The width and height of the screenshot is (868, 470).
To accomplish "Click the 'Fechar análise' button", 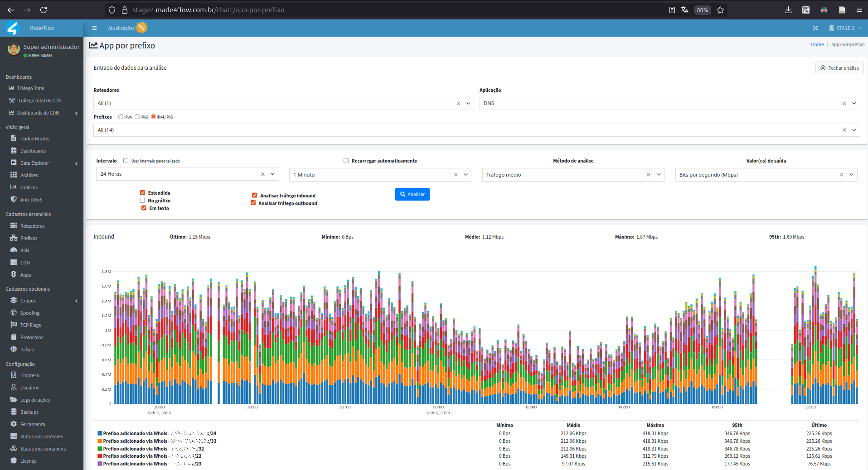I will click(x=839, y=68).
